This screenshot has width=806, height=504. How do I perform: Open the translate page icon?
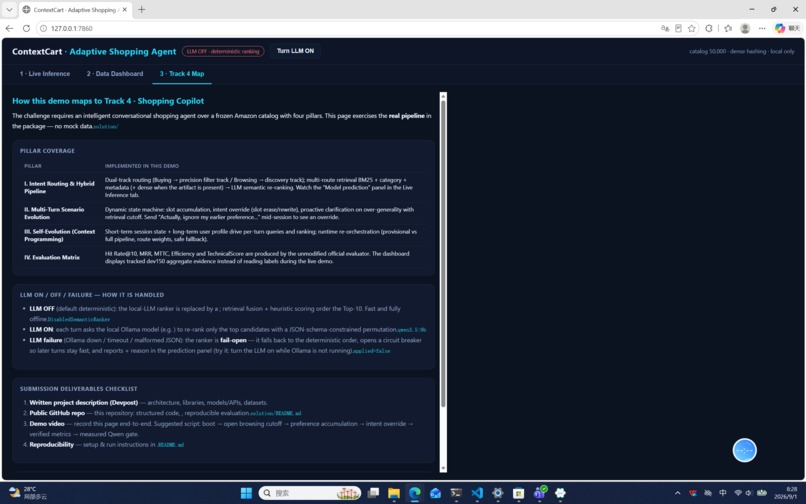pyautogui.click(x=665, y=28)
